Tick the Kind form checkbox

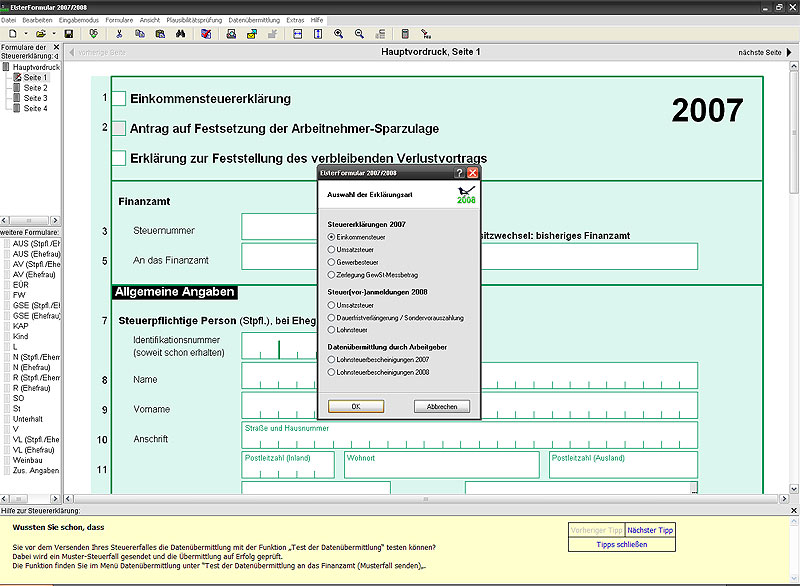[7, 337]
